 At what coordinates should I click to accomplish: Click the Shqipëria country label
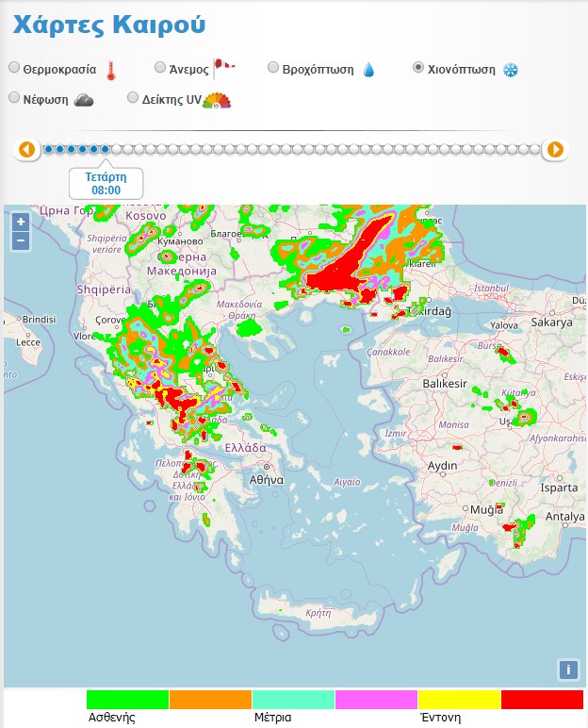coord(104,290)
